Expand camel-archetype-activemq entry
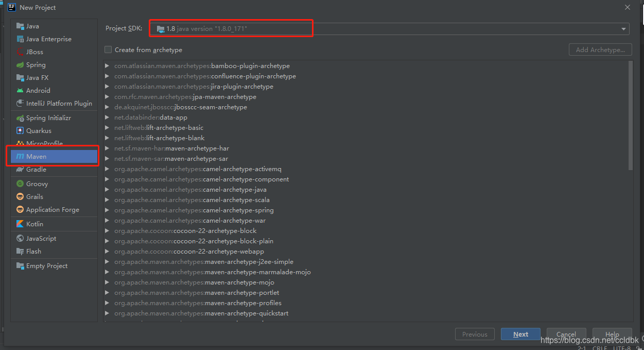The width and height of the screenshot is (644, 350). tap(107, 169)
